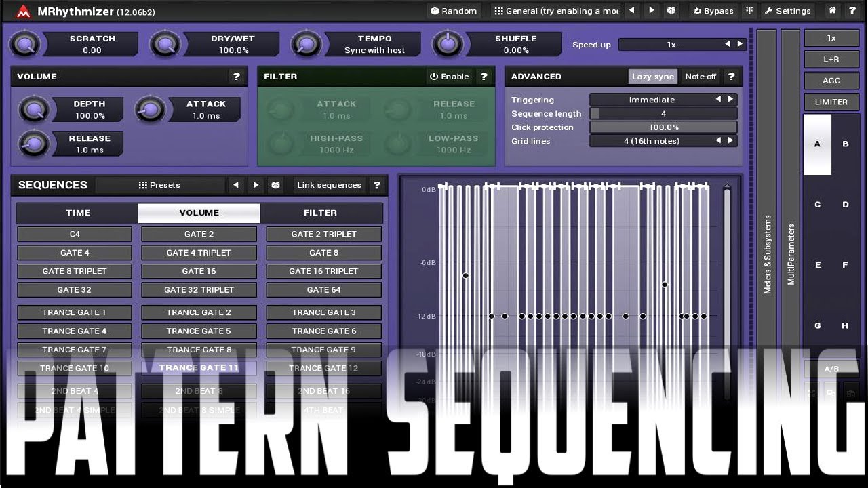
Task: Click the icon between Bypass and Settings
Action: click(x=749, y=11)
